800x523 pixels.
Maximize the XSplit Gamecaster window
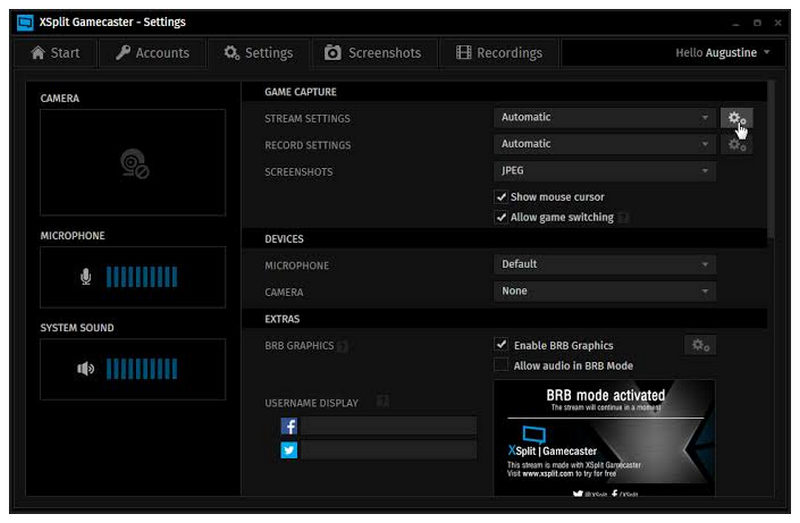(757, 23)
